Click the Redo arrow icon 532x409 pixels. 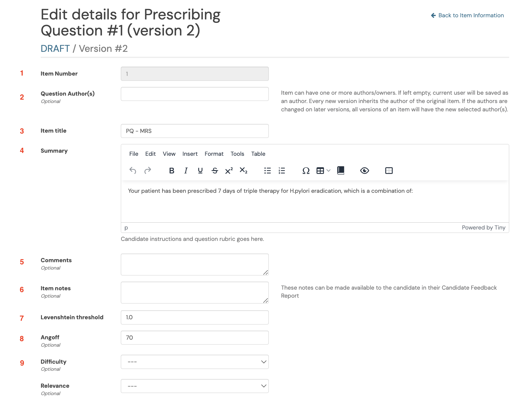coord(148,171)
